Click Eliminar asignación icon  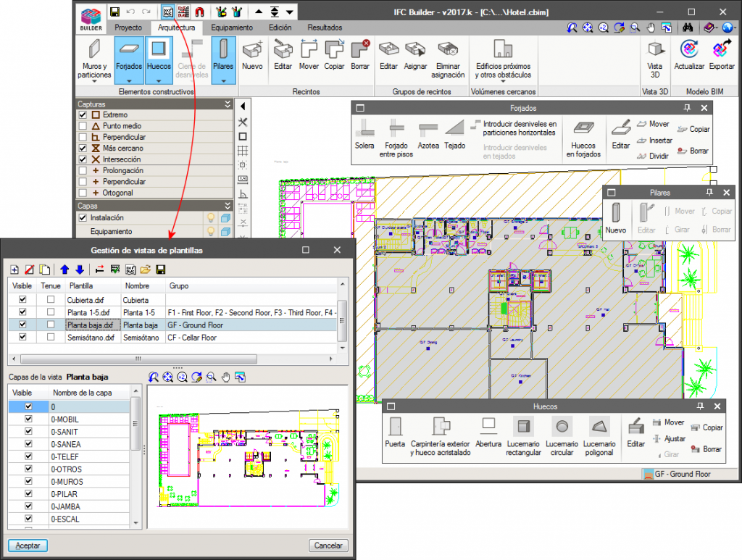[448, 59]
